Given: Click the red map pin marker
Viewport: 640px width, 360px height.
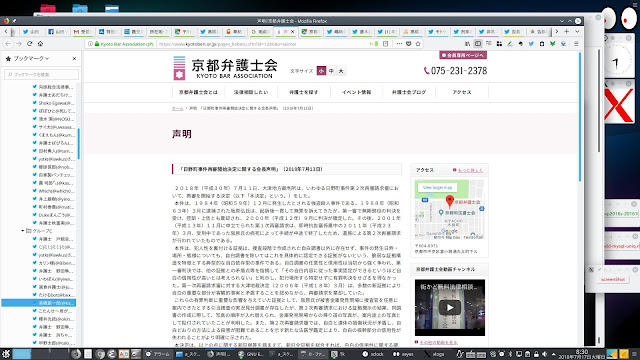Looking at the screenshot, I should point(449,200).
